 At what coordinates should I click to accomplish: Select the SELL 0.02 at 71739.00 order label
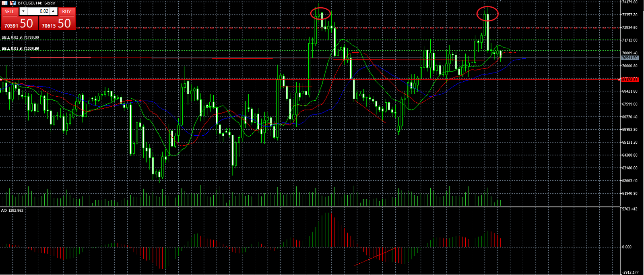click(x=21, y=37)
